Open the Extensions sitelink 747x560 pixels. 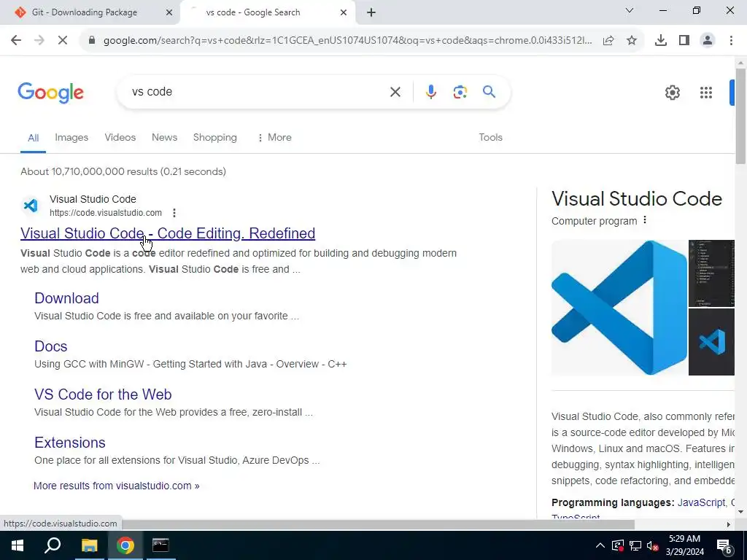pos(70,443)
